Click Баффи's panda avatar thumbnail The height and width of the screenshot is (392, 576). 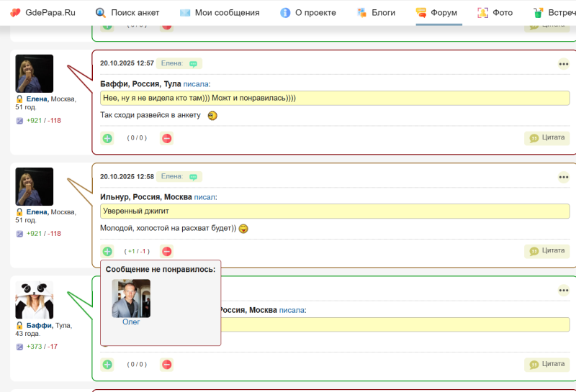coord(34,300)
